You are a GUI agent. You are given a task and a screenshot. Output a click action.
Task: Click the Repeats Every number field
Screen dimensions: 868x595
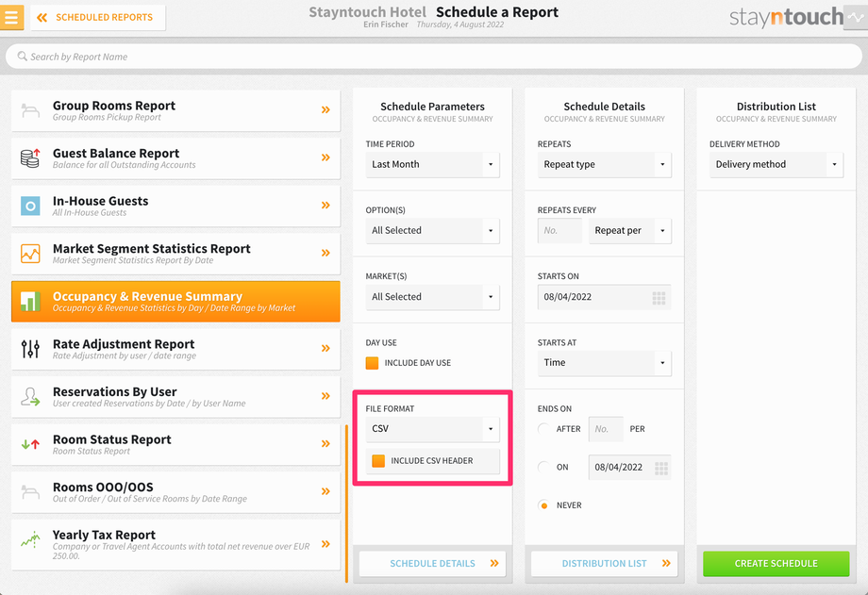[559, 231]
